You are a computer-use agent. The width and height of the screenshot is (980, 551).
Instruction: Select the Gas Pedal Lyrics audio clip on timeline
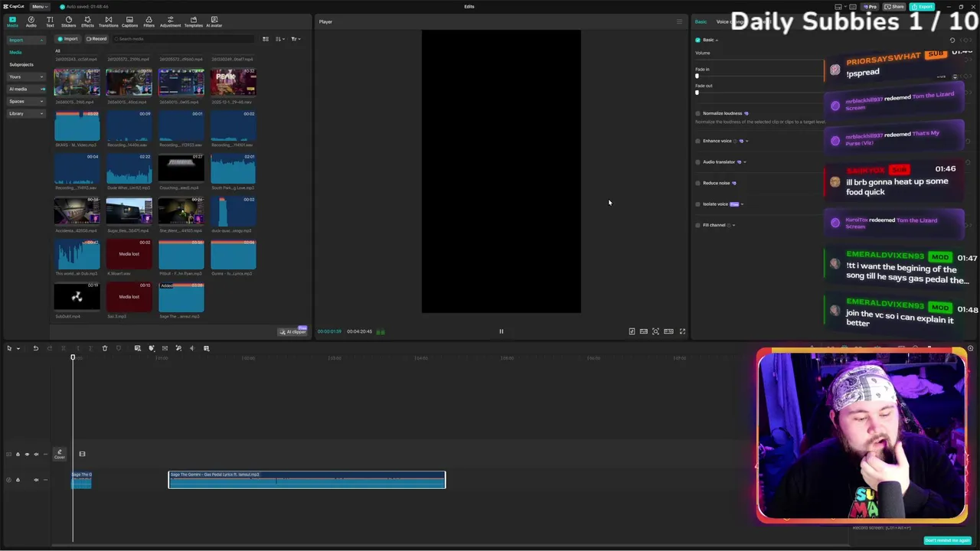307,480
